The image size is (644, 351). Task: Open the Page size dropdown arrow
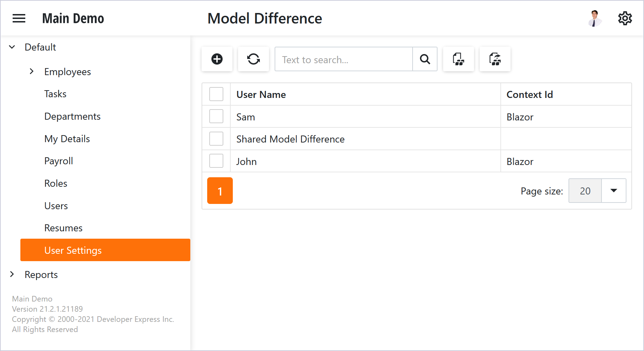[x=613, y=191]
